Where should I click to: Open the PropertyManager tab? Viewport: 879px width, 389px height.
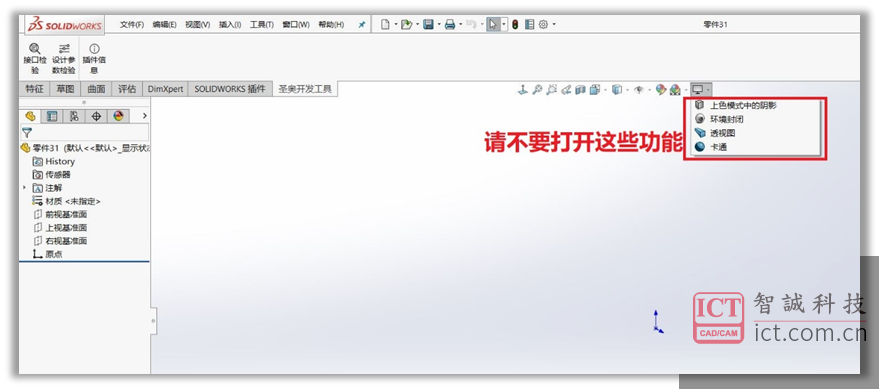click(x=52, y=116)
